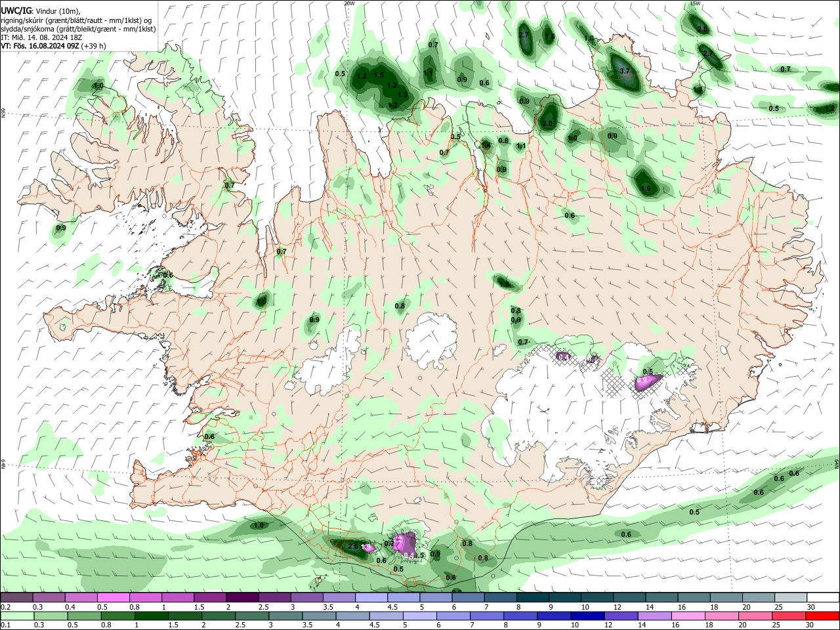Select the pale gray 25 mm snow swatch
The width and height of the screenshot is (840, 630).
coord(790,598)
